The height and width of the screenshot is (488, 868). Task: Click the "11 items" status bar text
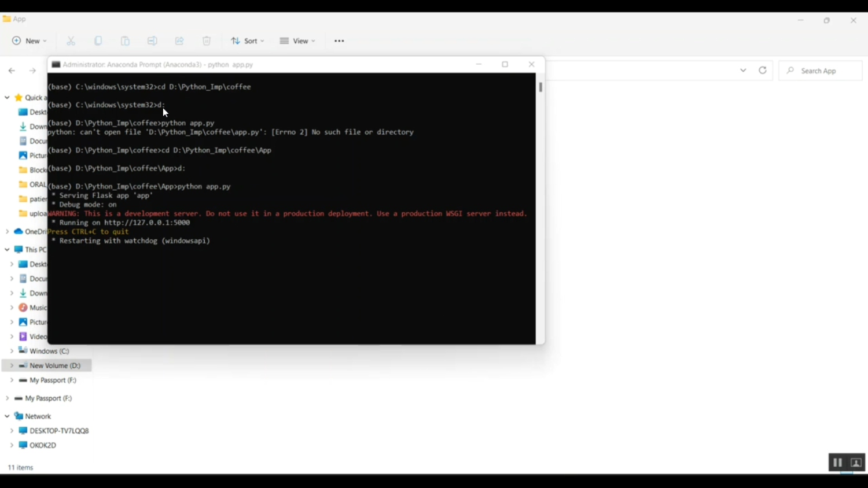[x=20, y=467]
